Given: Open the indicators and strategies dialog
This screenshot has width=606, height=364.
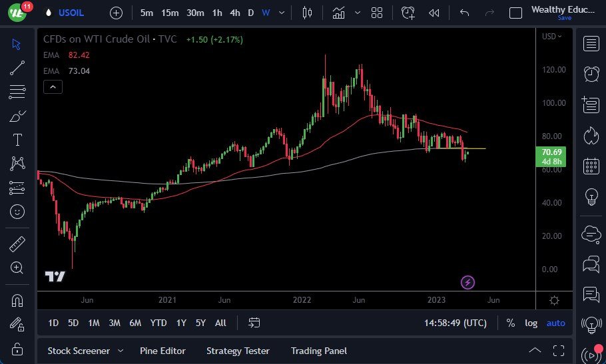Looking at the screenshot, I should click(x=338, y=13).
